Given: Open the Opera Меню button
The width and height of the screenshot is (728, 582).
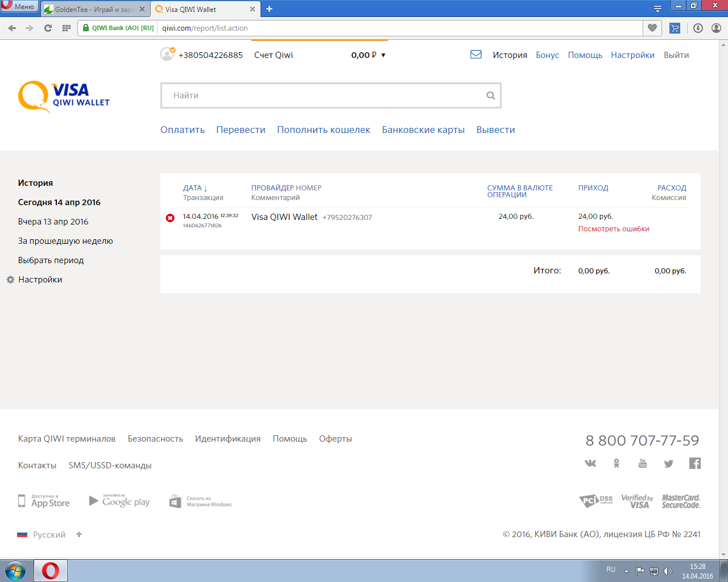Looking at the screenshot, I should [x=19, y=6].
